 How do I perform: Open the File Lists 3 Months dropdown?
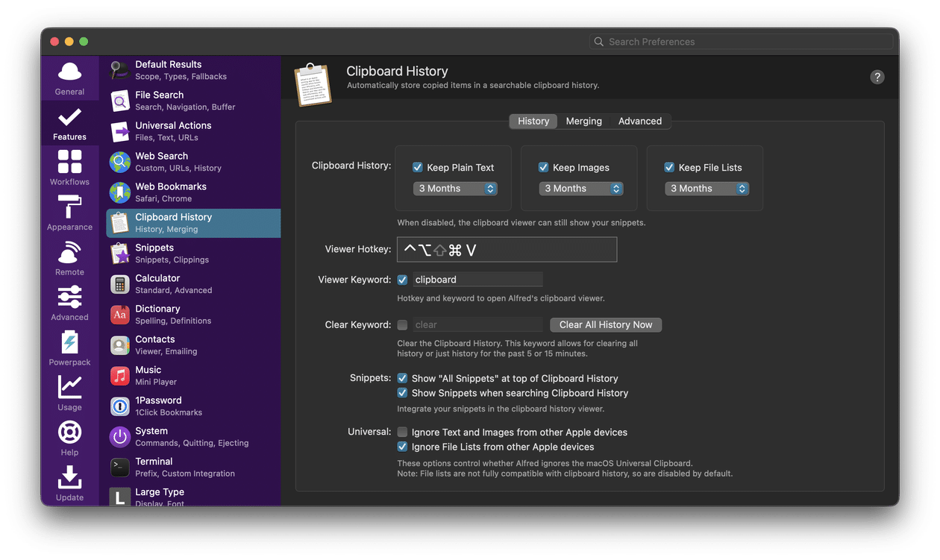tap(706, 189)
